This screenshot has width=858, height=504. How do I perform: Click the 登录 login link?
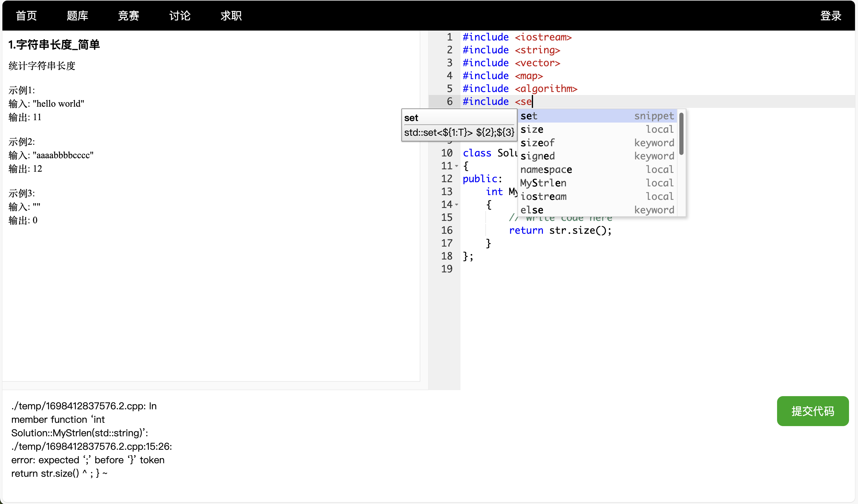(x=830, y=16)
